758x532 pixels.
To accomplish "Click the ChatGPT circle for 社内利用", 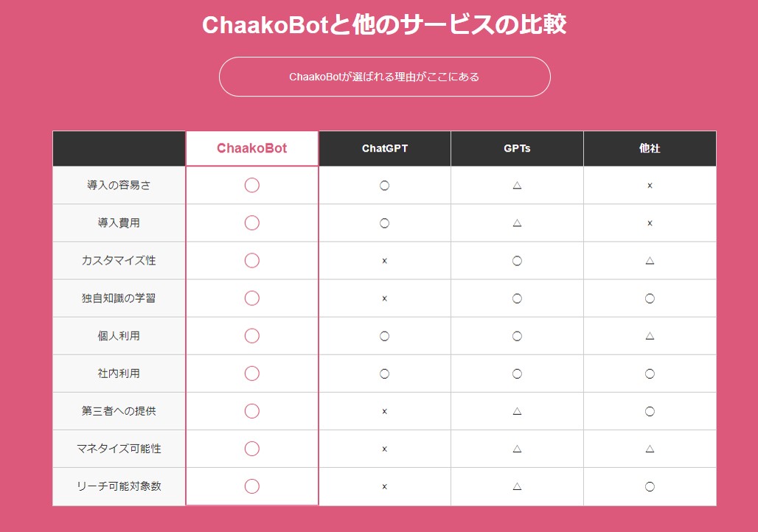I will point(384,374).
